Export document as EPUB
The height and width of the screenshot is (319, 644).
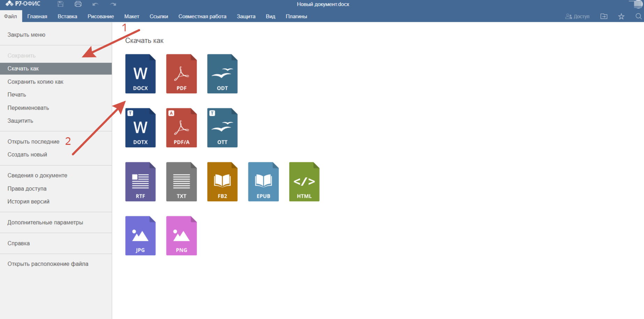click(263, 182)
